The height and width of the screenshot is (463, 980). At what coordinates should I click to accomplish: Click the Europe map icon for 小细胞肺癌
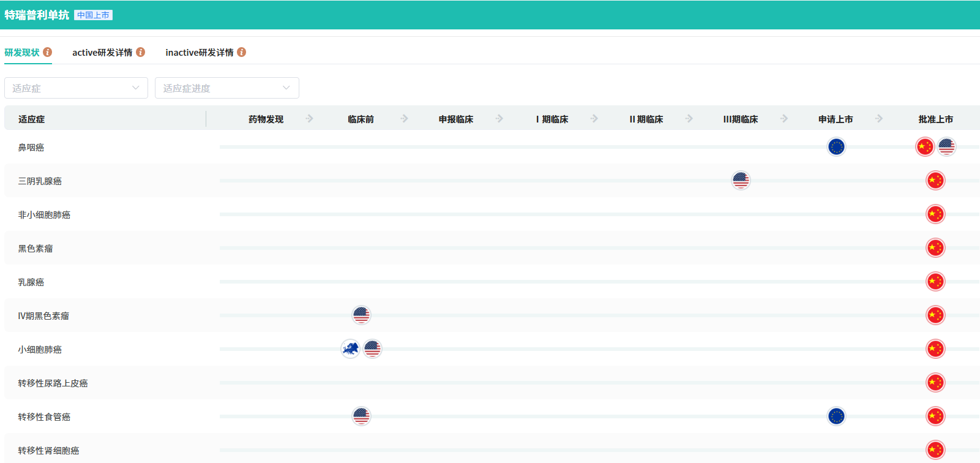(x=350, y=349)
